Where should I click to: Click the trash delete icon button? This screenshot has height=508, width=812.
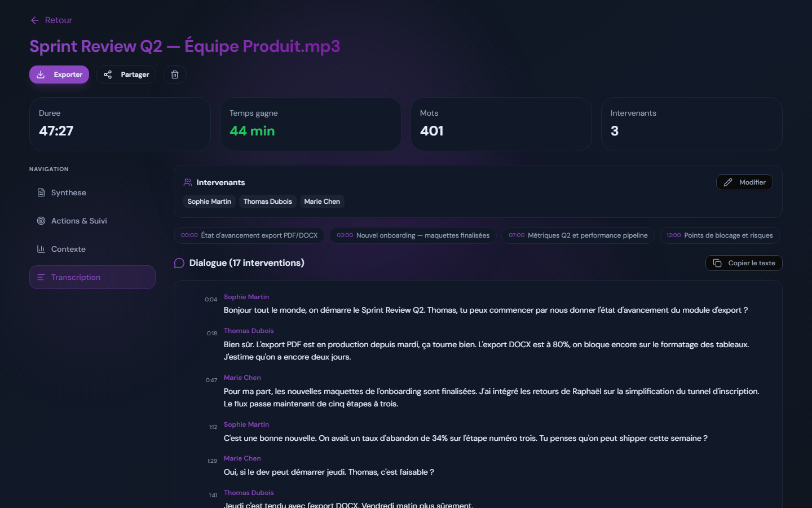[x=175, y=75]
